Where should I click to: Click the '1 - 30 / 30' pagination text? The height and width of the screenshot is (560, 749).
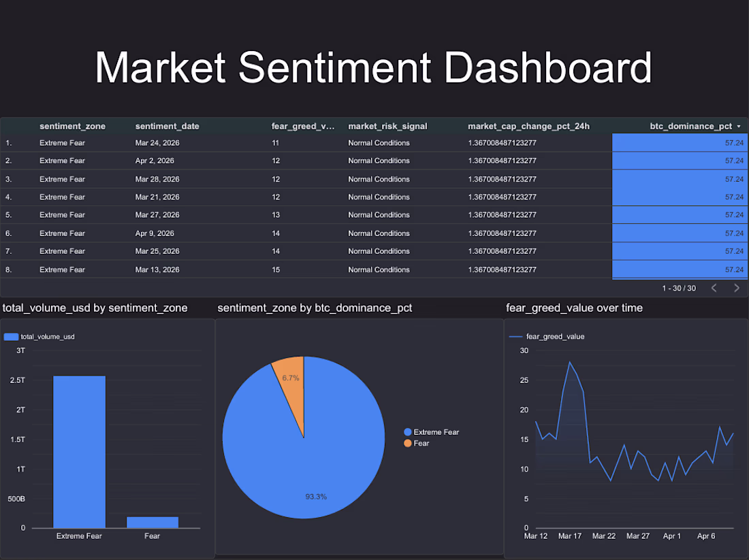coord(679,289)
